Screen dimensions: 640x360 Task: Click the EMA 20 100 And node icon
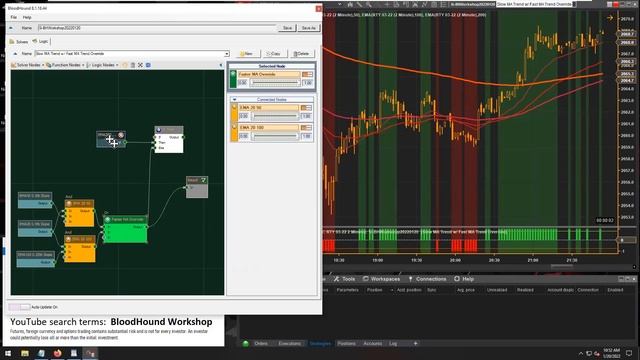pos(69,239)
